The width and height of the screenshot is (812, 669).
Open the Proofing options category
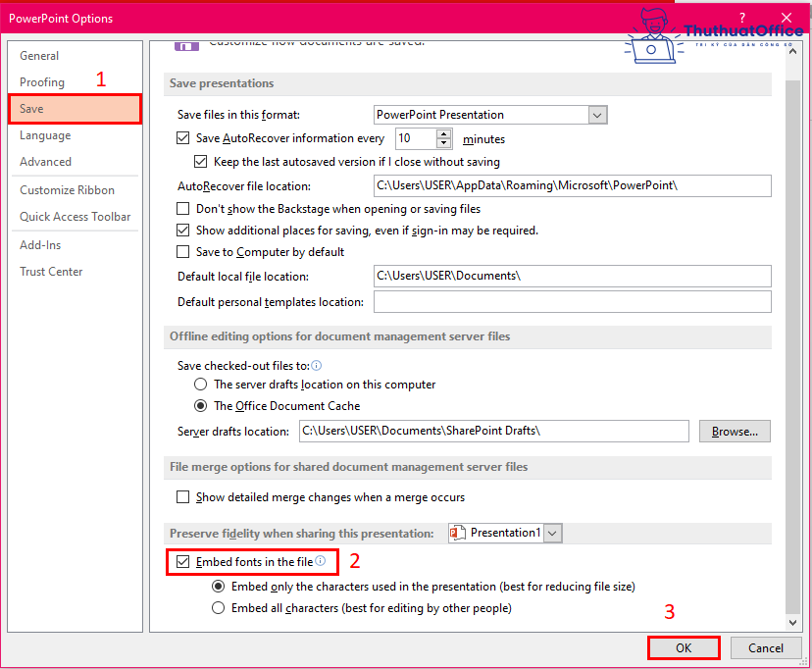click(x=42, y=82)
